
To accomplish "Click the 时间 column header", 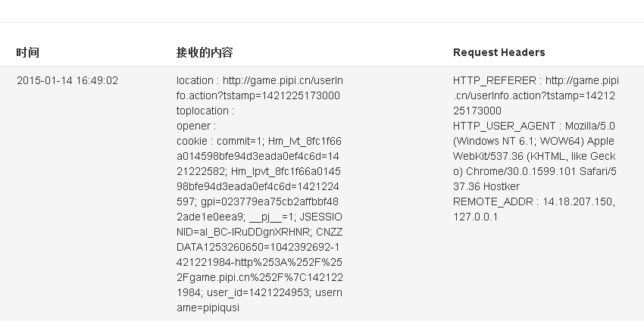I will point(28,52).
